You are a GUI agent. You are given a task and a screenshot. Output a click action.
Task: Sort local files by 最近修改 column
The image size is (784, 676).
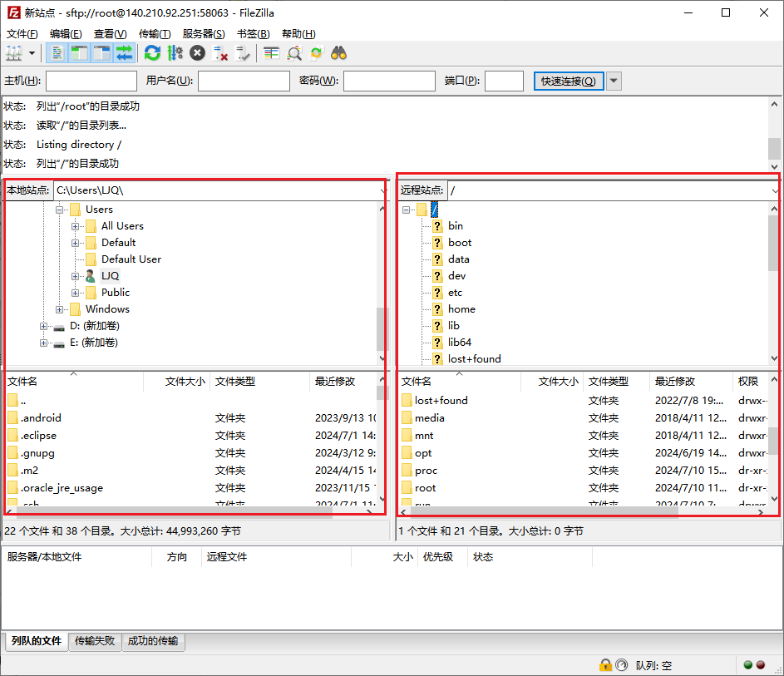[343, 382]
